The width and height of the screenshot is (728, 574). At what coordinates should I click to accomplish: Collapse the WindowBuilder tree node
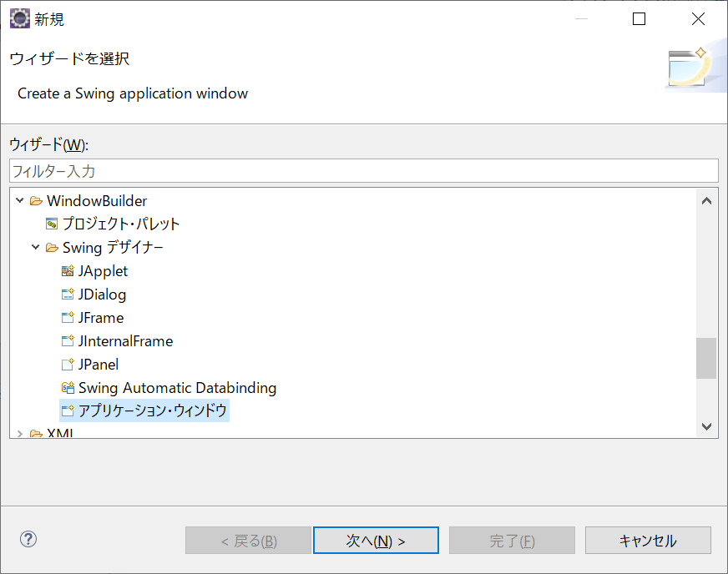pyautogui.click(x=19, y=200)
